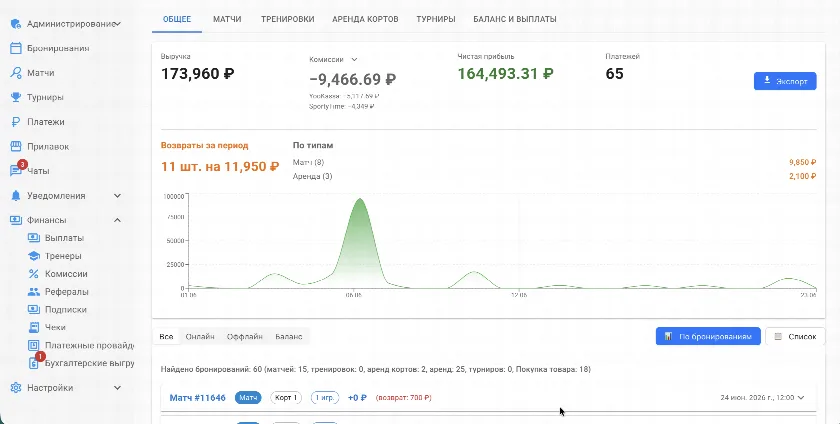Click the Комиссии percent icon

[x=34, y=274]
